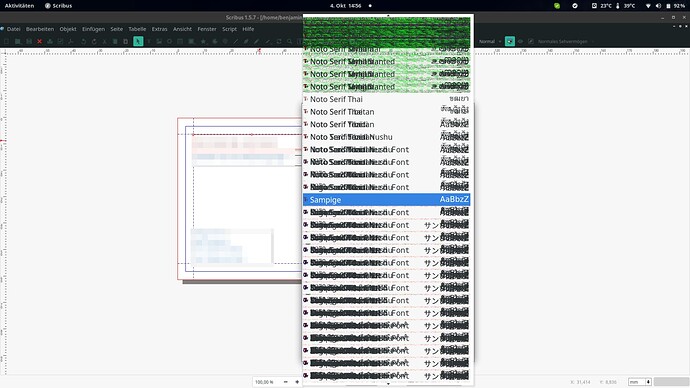690x388 pixels.
Task: Toggle the edit-in-preview pencil icon
Action: pyautogui.click(x=531, y=41)
